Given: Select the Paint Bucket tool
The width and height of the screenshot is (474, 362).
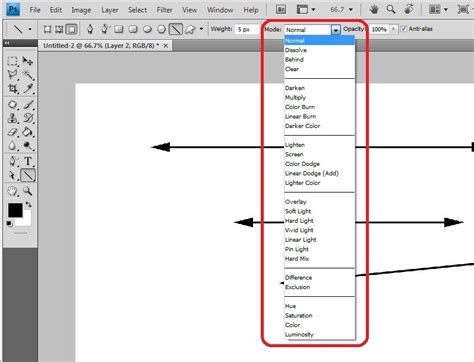Looking at the screenshot, I should (28, 132).
